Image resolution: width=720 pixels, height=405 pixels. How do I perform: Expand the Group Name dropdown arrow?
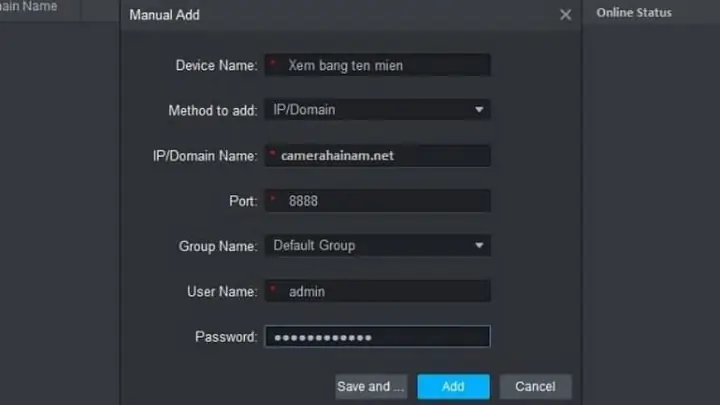479,246
